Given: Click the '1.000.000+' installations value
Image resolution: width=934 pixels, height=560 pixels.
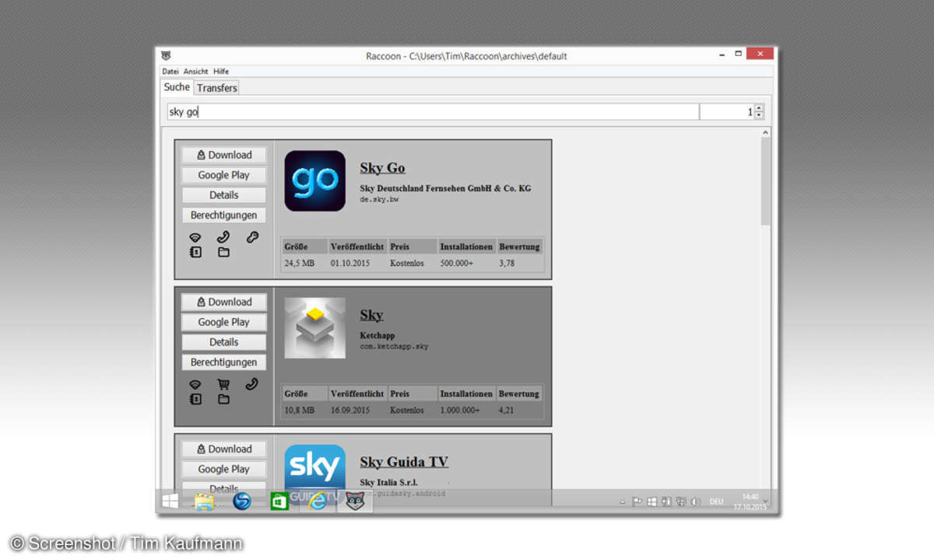Looking at the screenshot, I should [x=461, y=411].
